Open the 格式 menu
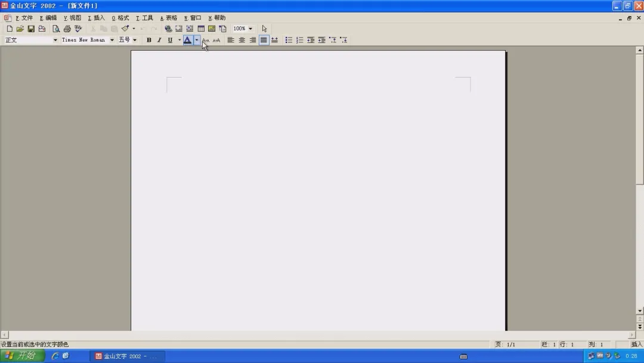Viewport: 644px width, 363px height. point(120,18)
